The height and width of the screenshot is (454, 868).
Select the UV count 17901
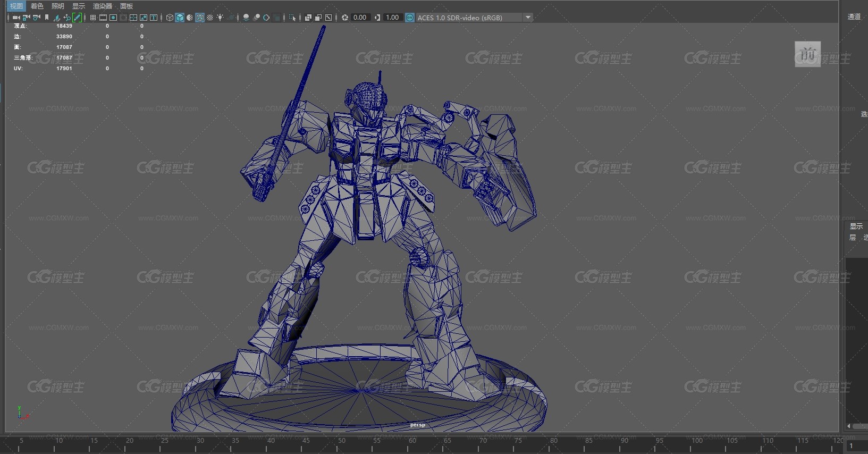pyautogui.click(x=64, y=69)
